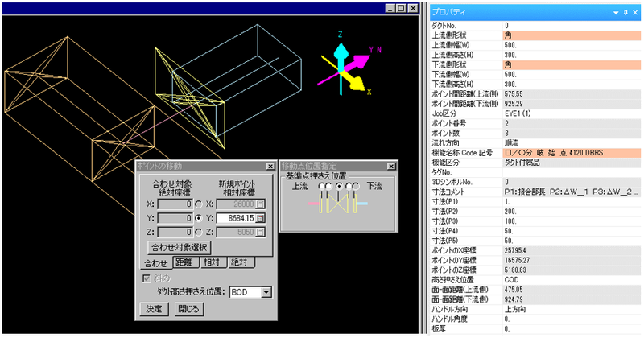Close the 移動点位置指定 dialog with its X icon
Viewport: 644px width, 338px height.
pos(391,166)
